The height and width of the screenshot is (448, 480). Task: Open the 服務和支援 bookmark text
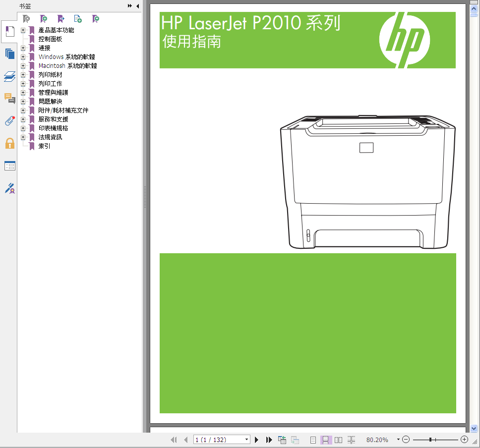point(53,119)
